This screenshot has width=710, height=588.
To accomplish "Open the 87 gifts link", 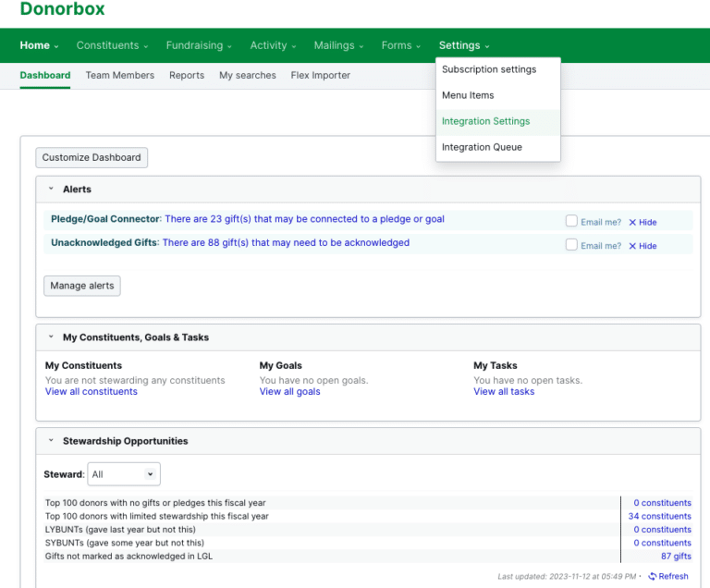I will click(676, 556).
